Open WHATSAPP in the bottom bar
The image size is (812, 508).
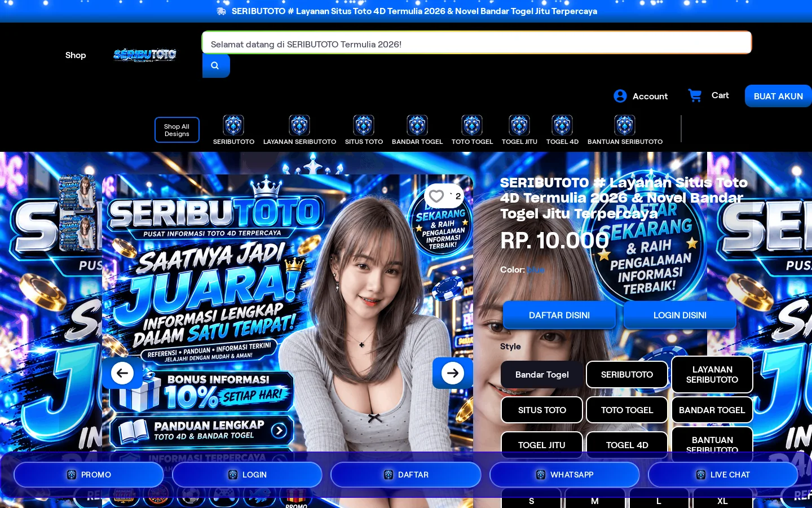pyautogui.click(x=564, y=475)
